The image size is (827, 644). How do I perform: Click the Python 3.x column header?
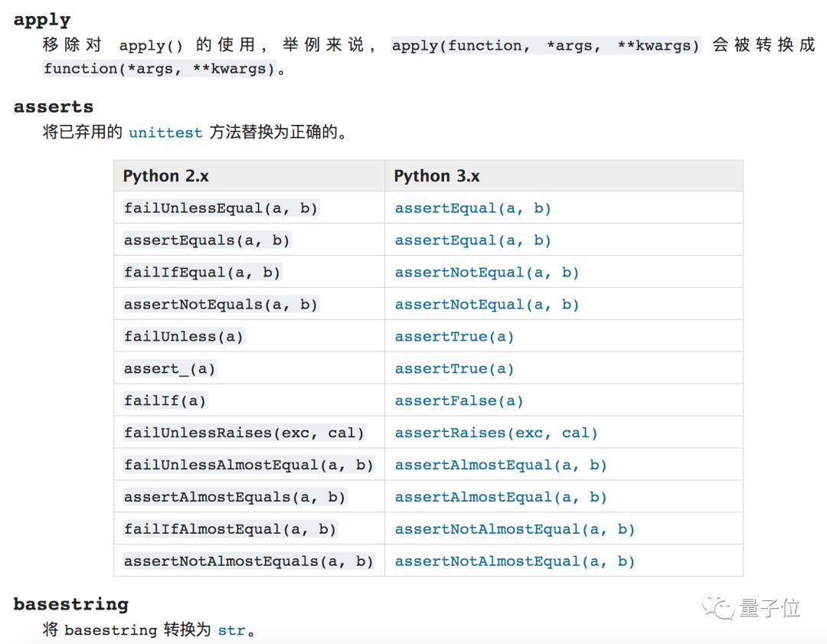(436, 176)
